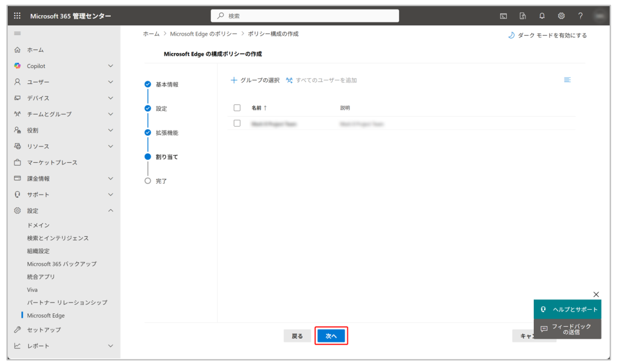This screenshot has height=364, width=617.
Task: Expand the 課金情報 sidebar section
Action: pos(111,178)
